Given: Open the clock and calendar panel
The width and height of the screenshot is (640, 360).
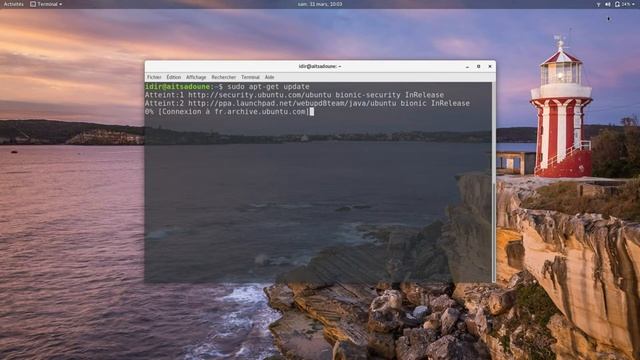Looking at the screenshot, I should [320, 4].
